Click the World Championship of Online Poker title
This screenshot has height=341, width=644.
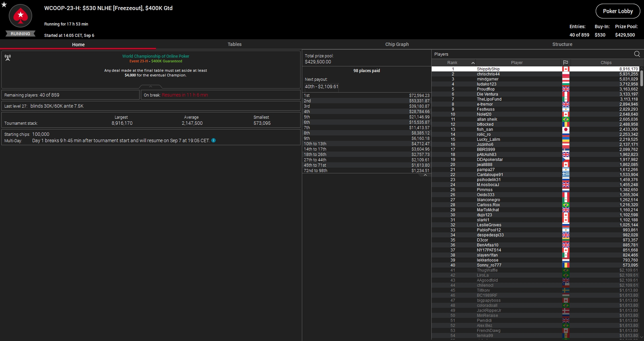(156, 56)
